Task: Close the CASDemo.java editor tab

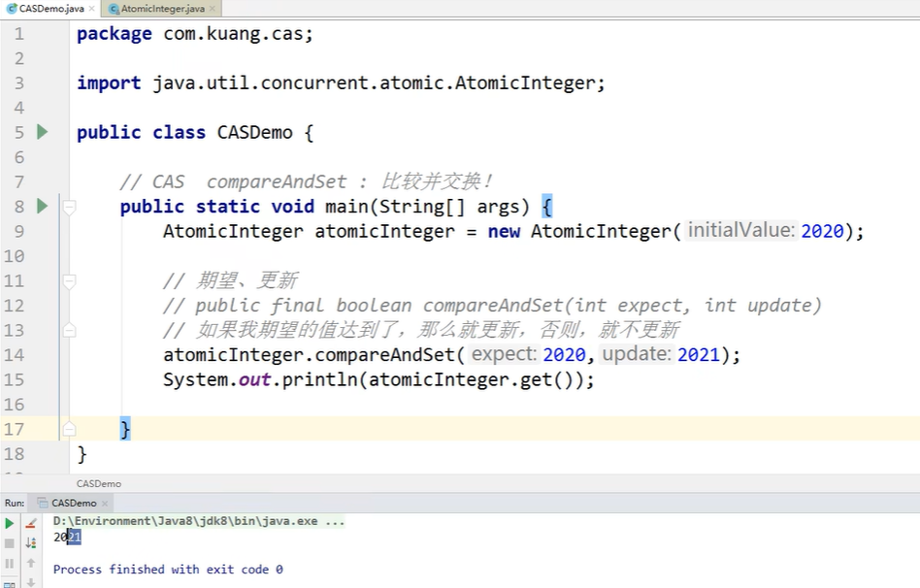Action: [x=92, y=9]
